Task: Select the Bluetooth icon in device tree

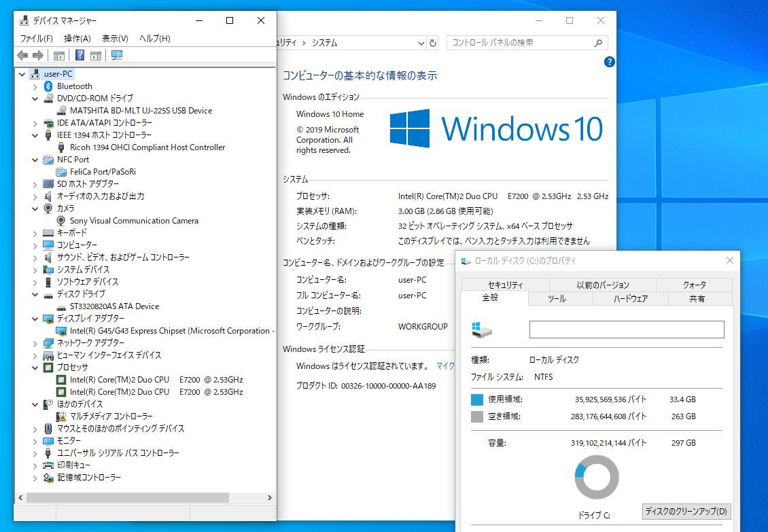Action: [48, 86]
